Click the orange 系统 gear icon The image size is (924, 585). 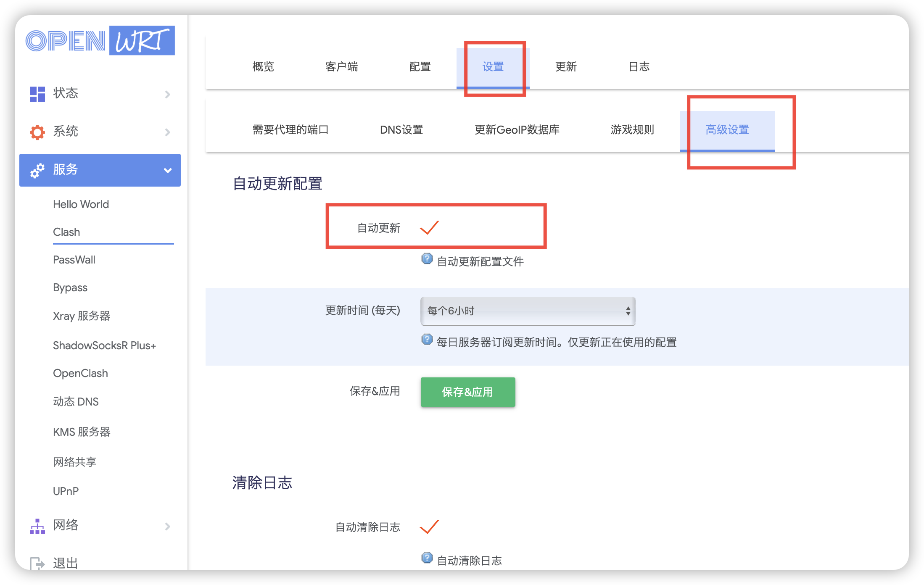pos(37,132)
